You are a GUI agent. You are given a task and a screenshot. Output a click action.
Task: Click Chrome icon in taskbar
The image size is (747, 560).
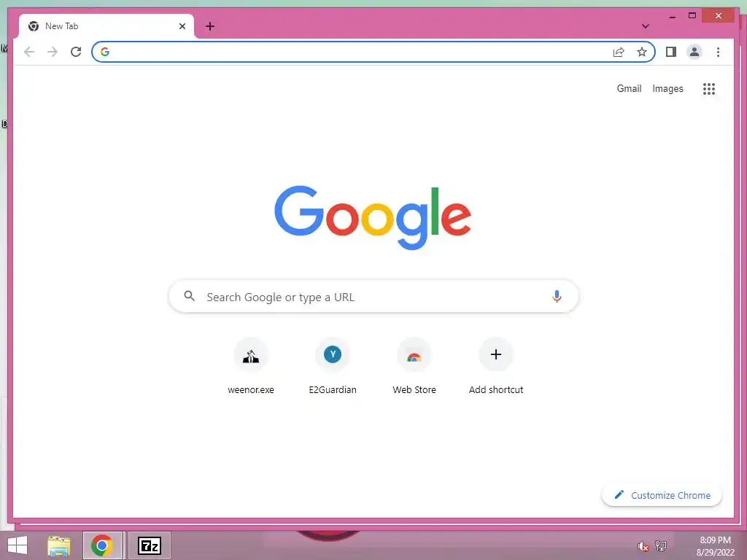pos(102,545)
